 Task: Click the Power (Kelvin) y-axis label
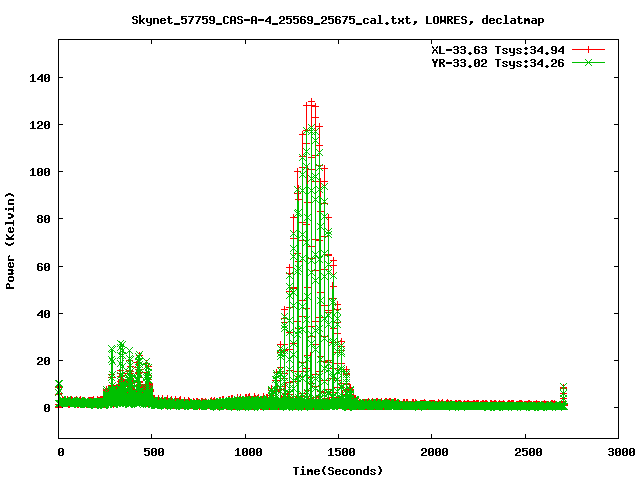tap(10, 241)
